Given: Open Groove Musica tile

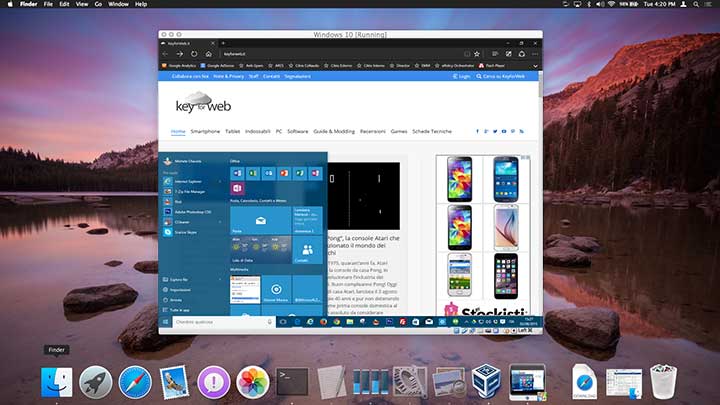Looking at the screenshot, I should pyautogui.click(x=276, y=289).
